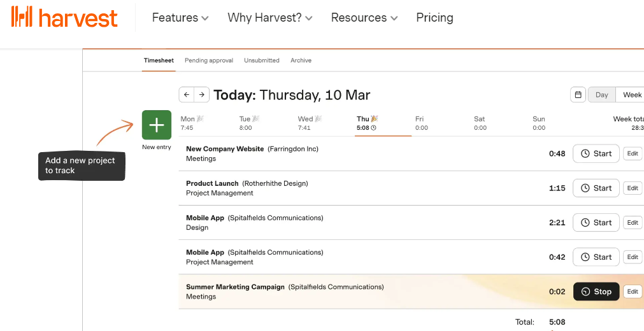644x331 pixels.
Task: Click the 0:42 duration value
Action: click(x=557, y=257)
